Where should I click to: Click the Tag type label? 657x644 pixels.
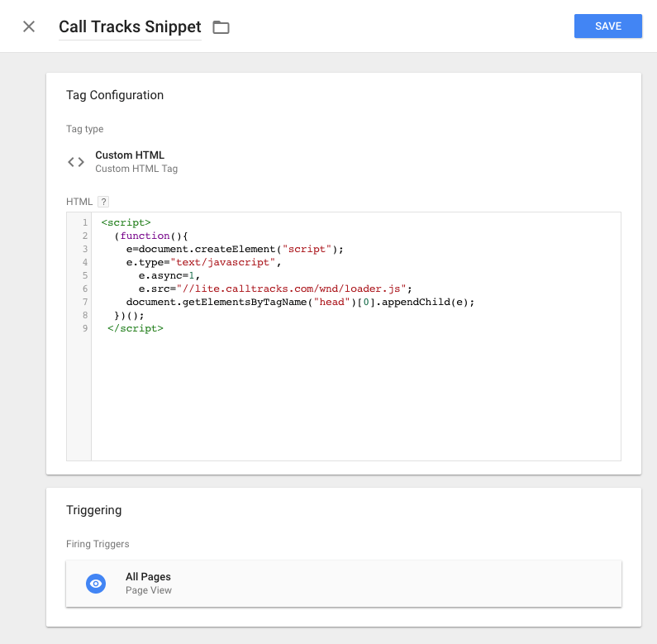(x=84, y=129)
